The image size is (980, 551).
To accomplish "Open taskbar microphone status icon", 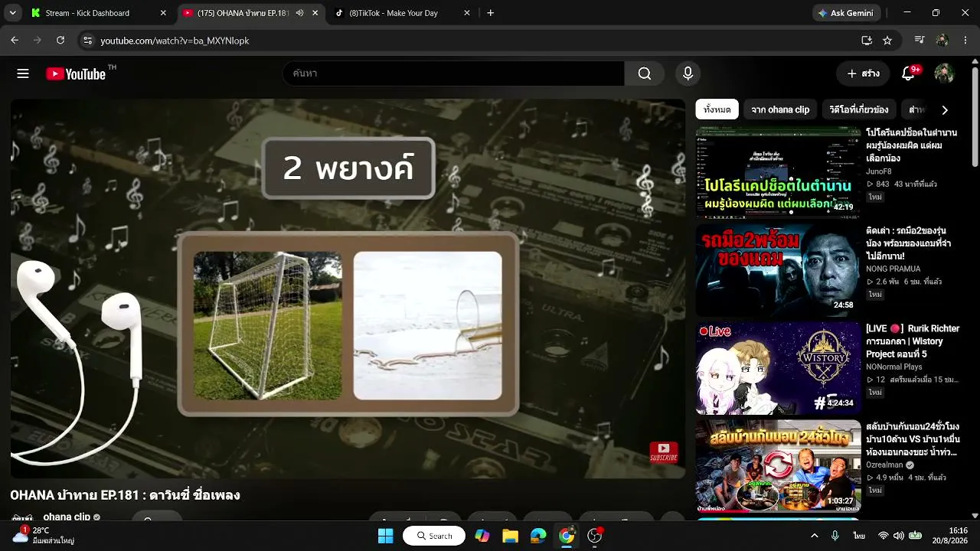I will click(x=835, y=536).
